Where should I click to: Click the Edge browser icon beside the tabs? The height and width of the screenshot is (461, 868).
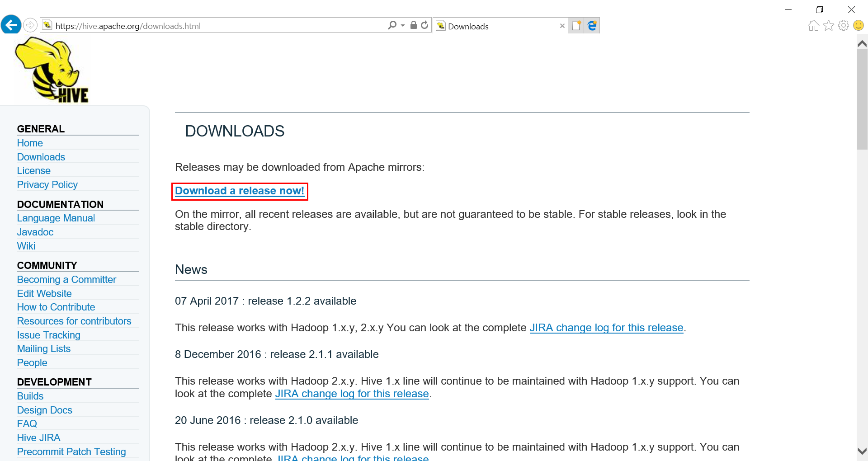[592, 26]
